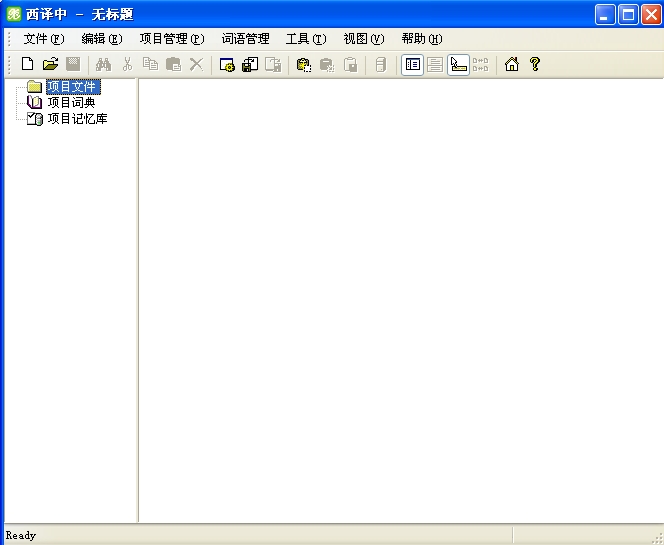The height and width of the screenshot is (545, 664).
Task: Close the 西译中 window
Action: tap(651, 15)
